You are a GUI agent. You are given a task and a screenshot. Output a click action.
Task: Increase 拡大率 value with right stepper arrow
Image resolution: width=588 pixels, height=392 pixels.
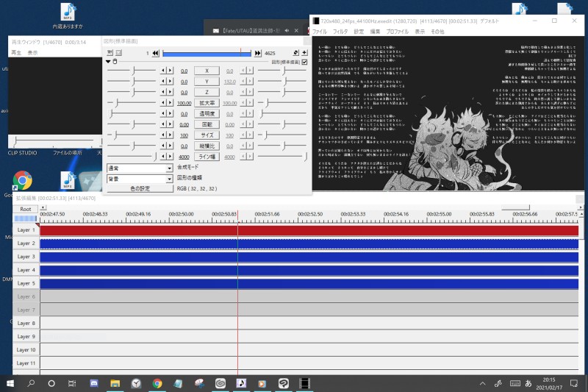[171, 103]
